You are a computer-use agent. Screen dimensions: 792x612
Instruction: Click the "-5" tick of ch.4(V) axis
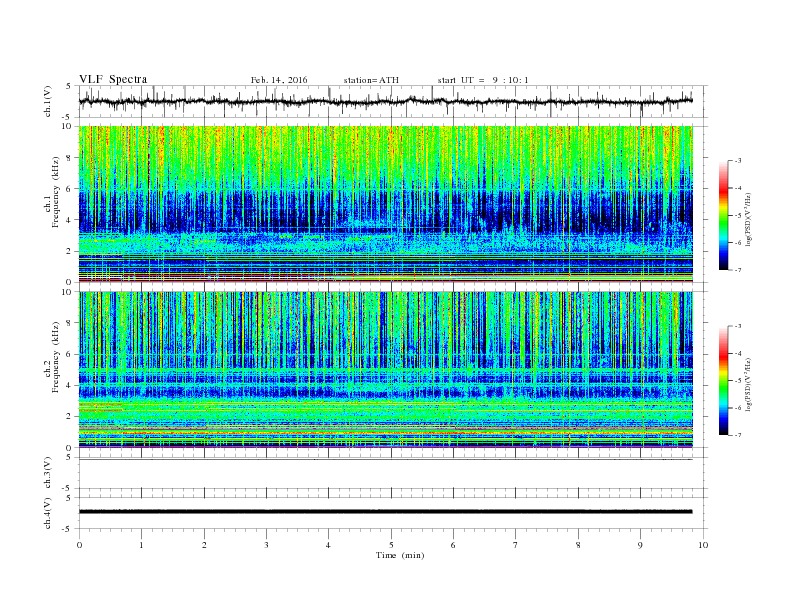[x=68, y=529]
